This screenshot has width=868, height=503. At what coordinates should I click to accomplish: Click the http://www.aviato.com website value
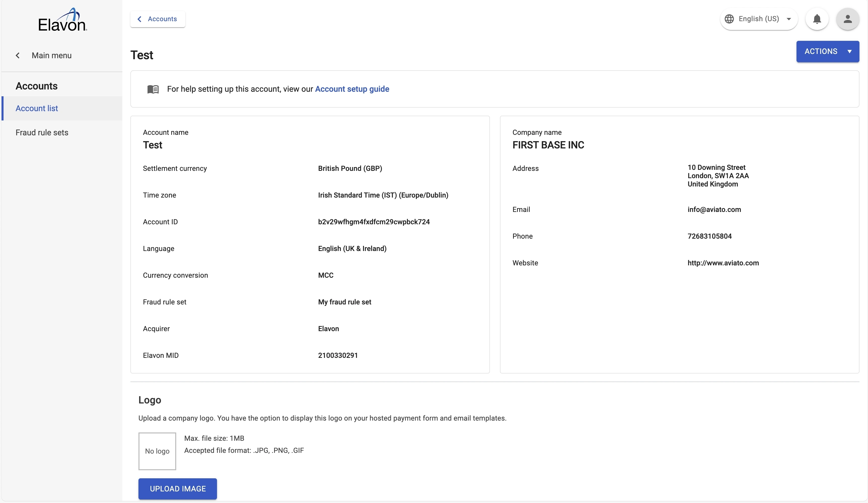click(723, 263)
